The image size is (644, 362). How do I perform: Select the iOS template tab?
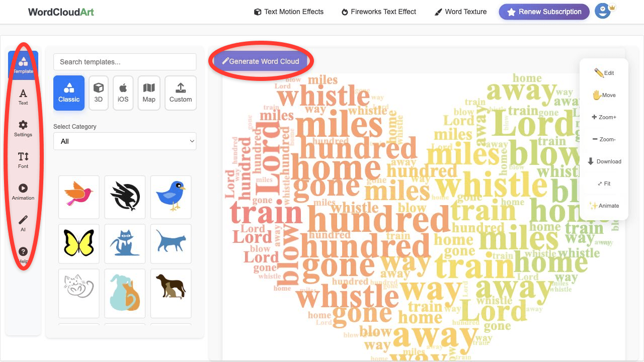point(123,93)
